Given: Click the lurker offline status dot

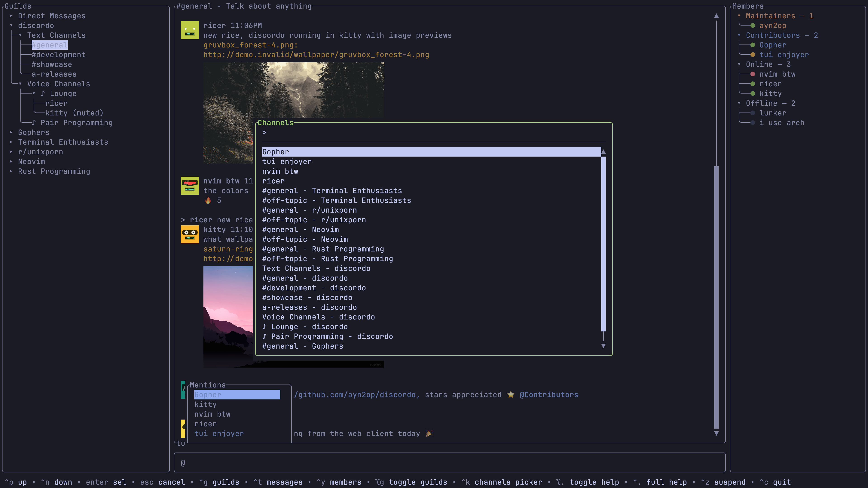Looking at the screenshot, I should coord(752,113).
